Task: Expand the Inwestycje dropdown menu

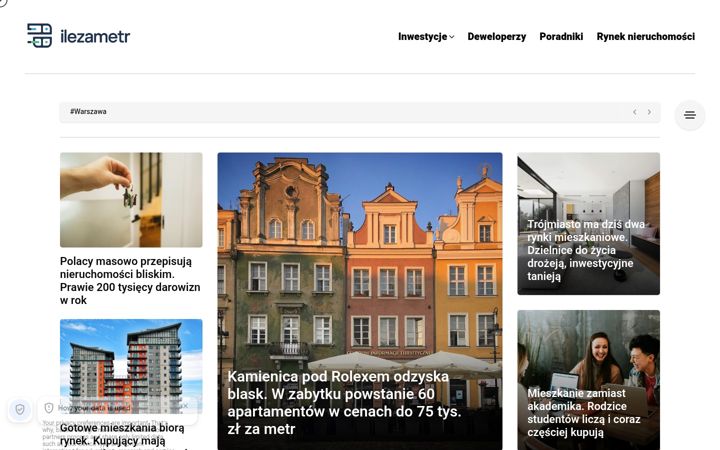Action: pyautogui.click(x=426, y=37)
